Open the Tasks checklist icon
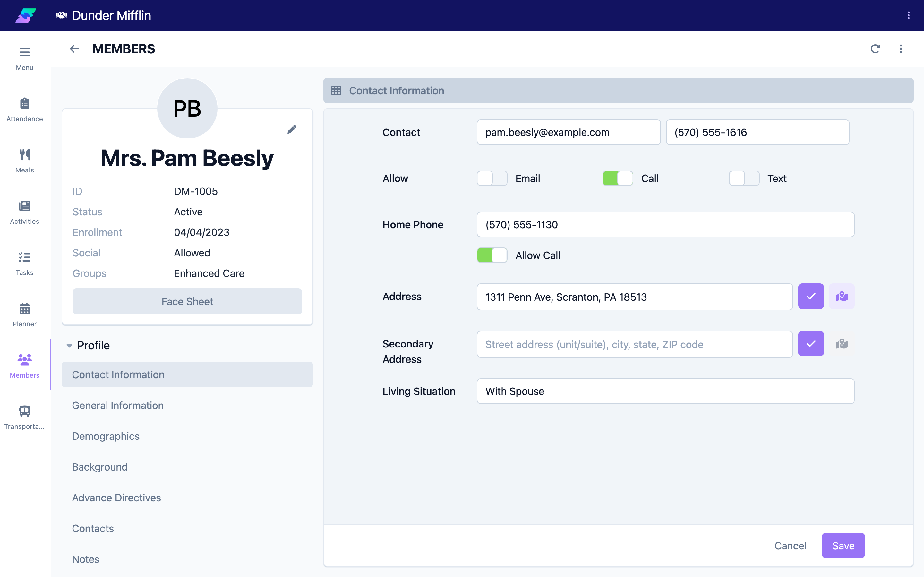924x577 pixels. (24, 257)
